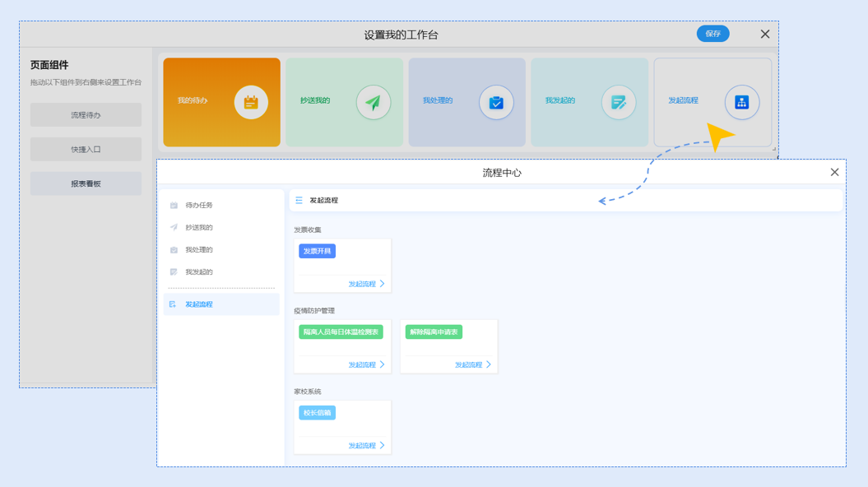Click the calendar icon on 我的待办 card
The height and width of the screenshot is (487, 868).
coord(251,103)
